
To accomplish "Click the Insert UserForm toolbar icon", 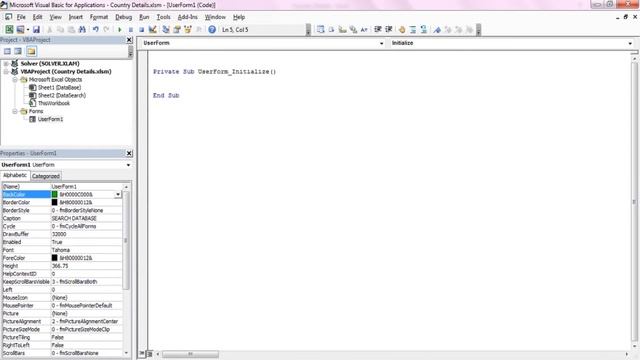I will pyautogui.click(x=20, y=29).
